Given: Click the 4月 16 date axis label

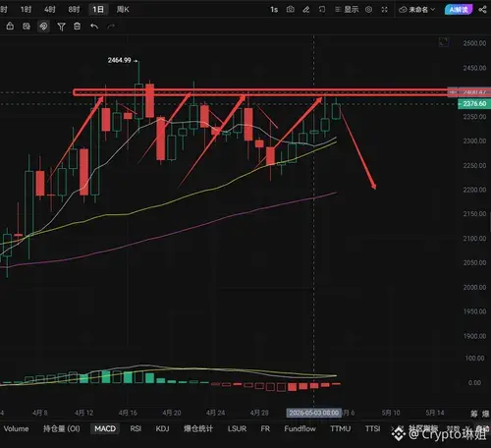Looking at the screenshot, I should click(x=128, y=413).
